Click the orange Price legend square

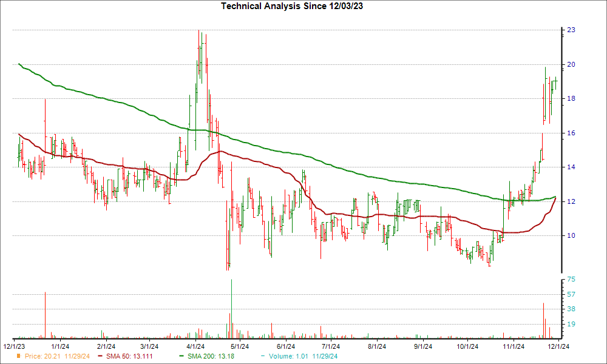pos(18,356)
